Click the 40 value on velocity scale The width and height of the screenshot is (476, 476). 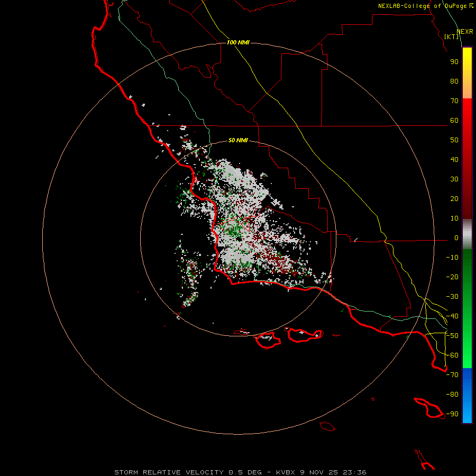click(x=454, y=160)
